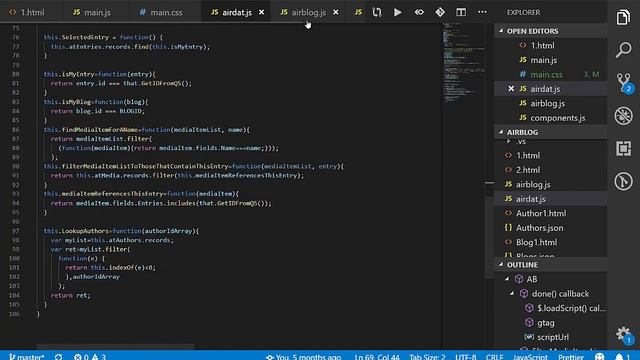Click the editor vertical scrollbar
This screenshot has height=360, width=640.
(x=489, y=237)
